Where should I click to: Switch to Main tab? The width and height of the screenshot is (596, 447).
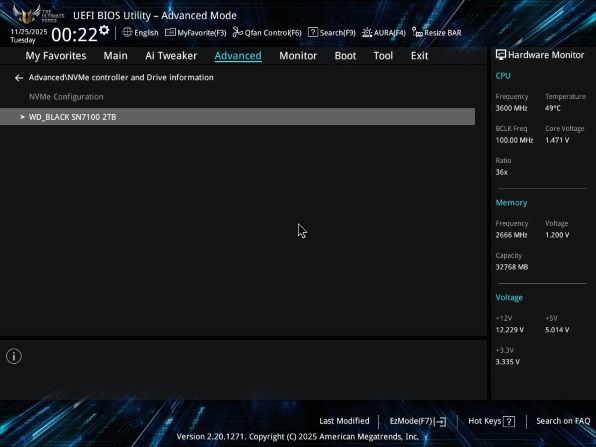coord(116,56)
